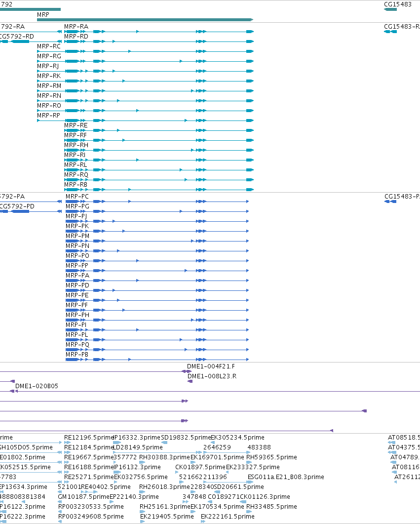The height and width of the screenshot is (524, 420).
Task: Select transcript MRP-RF label
Action: [76, 135]
